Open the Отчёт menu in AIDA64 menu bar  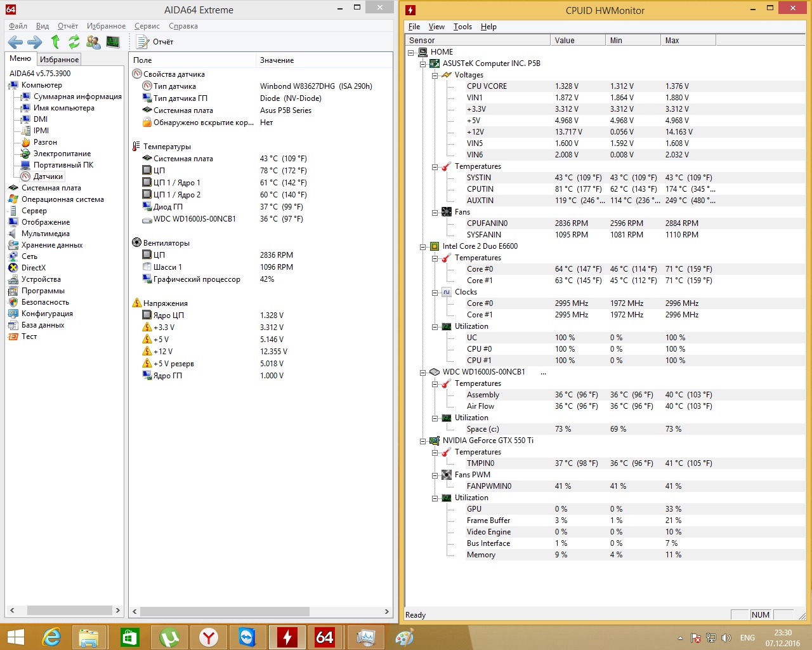pos(68,26)
